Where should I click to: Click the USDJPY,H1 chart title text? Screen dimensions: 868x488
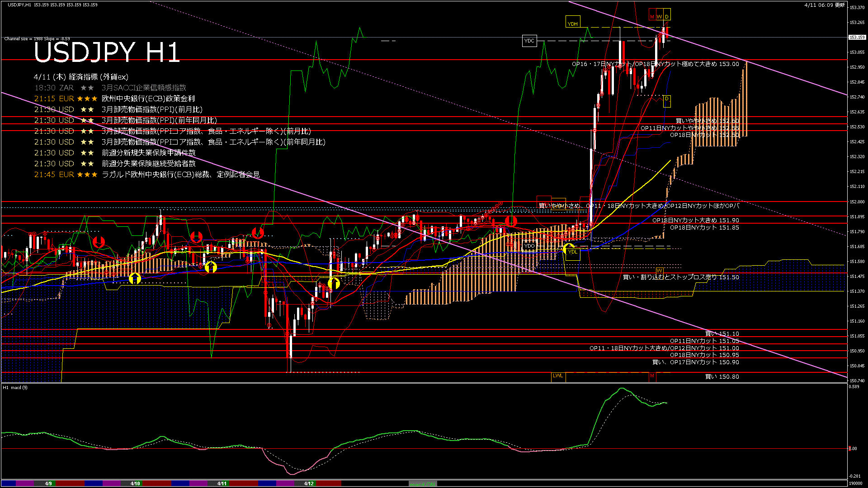(19, 5)
